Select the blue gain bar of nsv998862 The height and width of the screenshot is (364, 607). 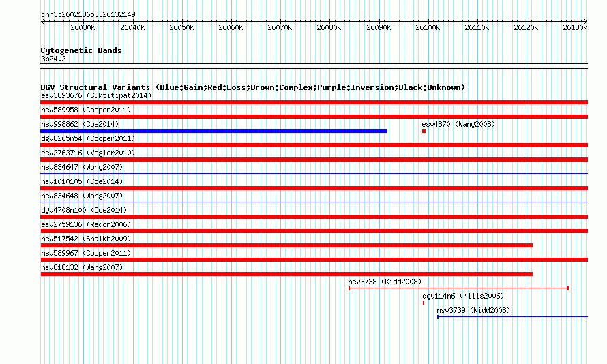coord(213,131)
